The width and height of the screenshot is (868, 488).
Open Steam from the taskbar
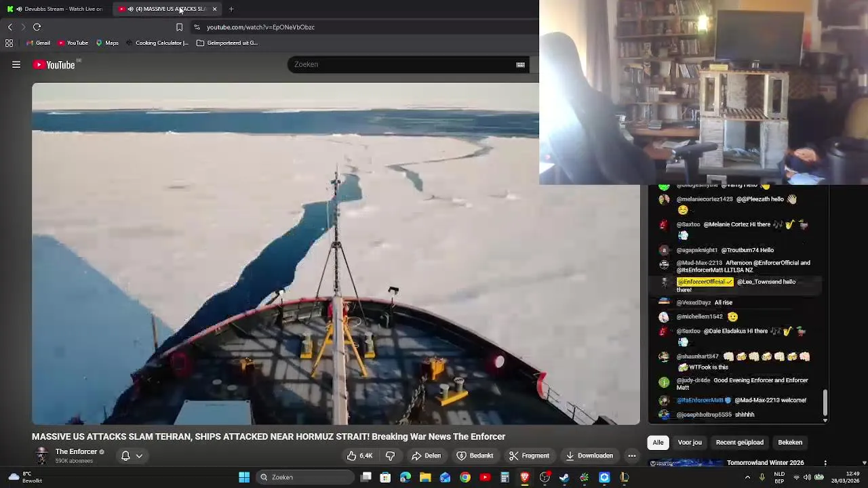click(x=564, y=477)
